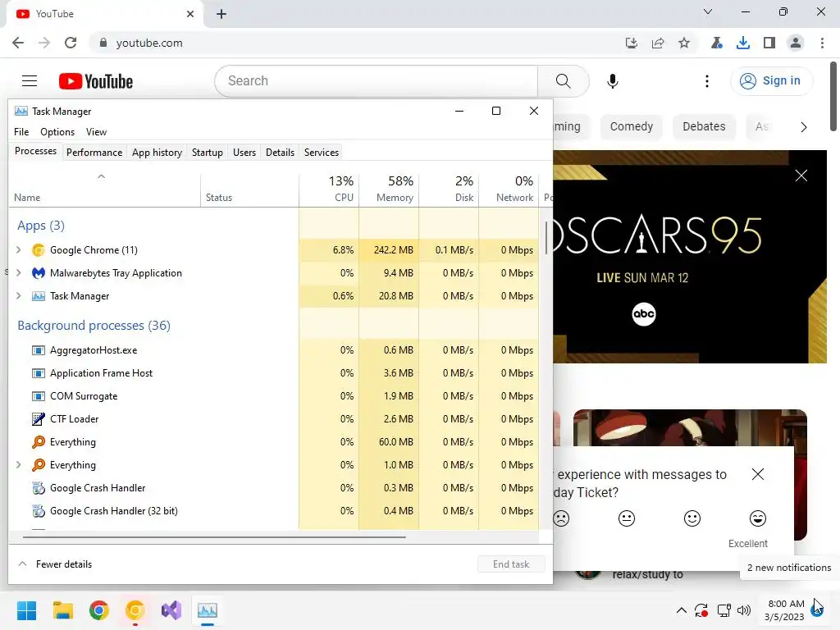This screenshot has height=630, width=840.
Task: Open Chrome Labs flask icon
Action: coord(717,43)
